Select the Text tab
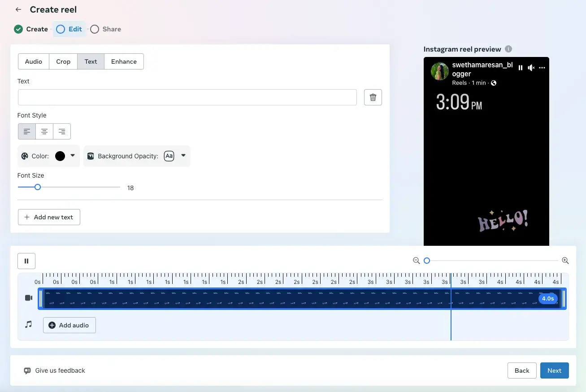The image size is (586, 392). tap(91, 61)
